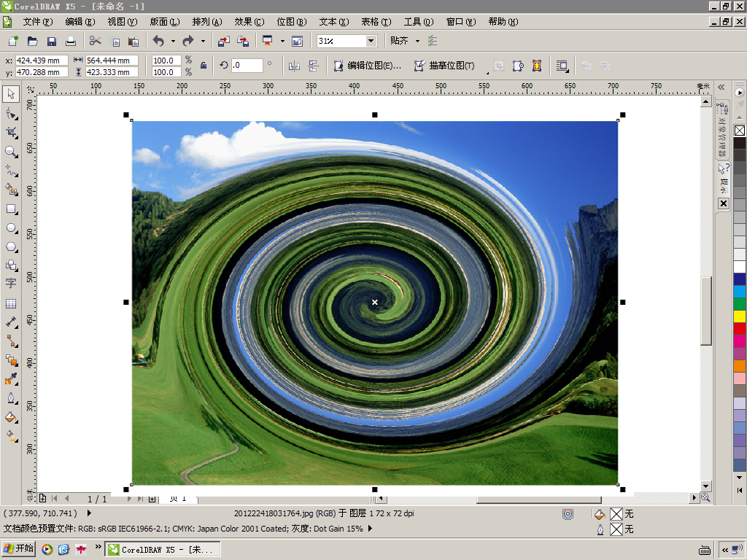Select the Polygon tool
This screenshot has width=747, height=560.
click(x=11, y=246)
